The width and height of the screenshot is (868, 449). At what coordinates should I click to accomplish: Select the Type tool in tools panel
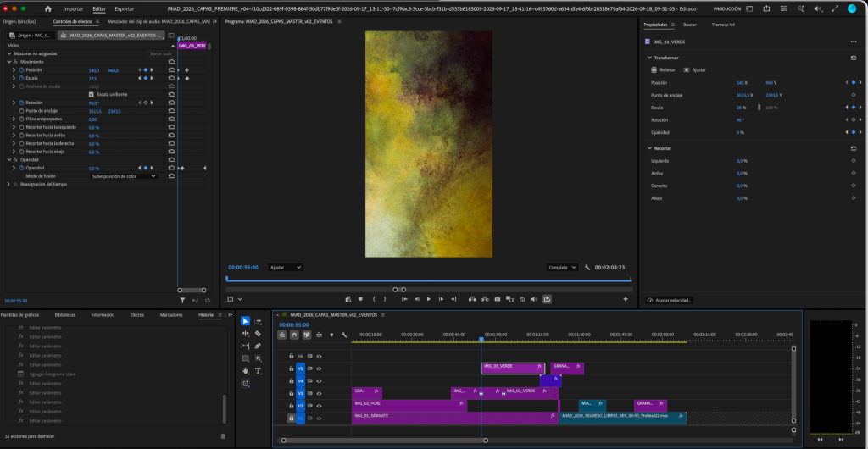[258, 371]
